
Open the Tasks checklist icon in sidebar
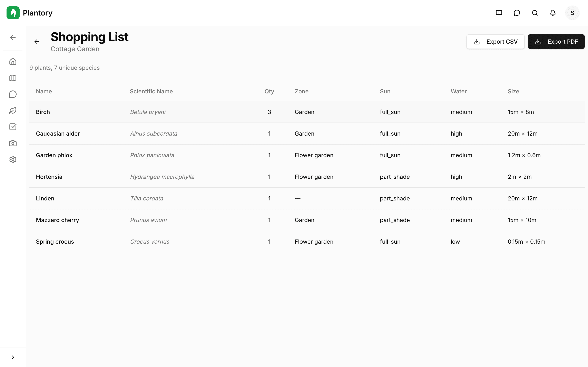point(13,127)
